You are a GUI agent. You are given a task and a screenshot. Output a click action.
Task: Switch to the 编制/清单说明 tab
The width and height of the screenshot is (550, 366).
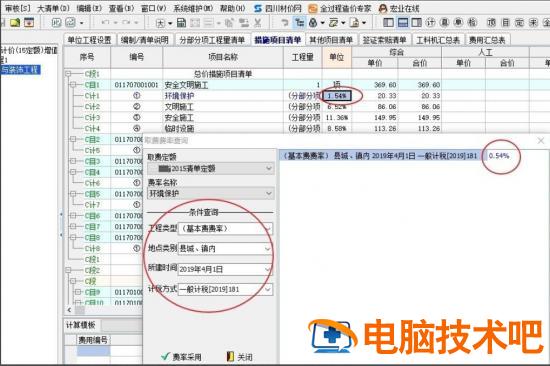click(145, 40)
